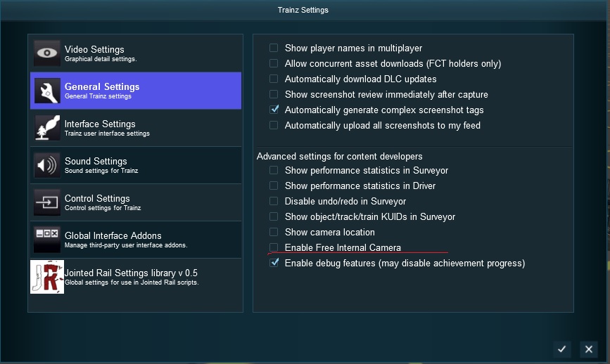Click the Interface Settings paint icon
Viewport: 610px width, 364px height.
[x=47, y=128]
